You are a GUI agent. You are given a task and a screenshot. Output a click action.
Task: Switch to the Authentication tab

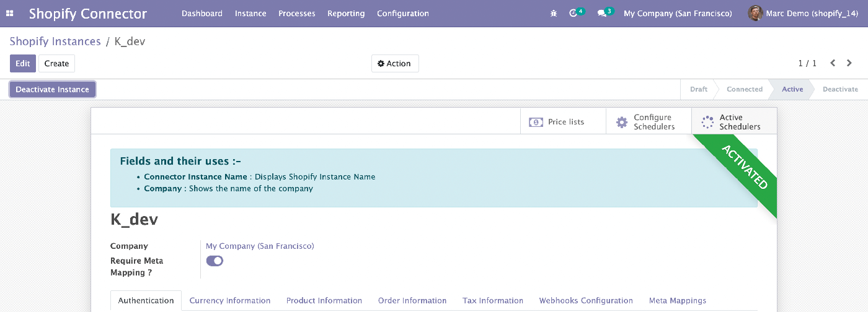tap(146, 300)
